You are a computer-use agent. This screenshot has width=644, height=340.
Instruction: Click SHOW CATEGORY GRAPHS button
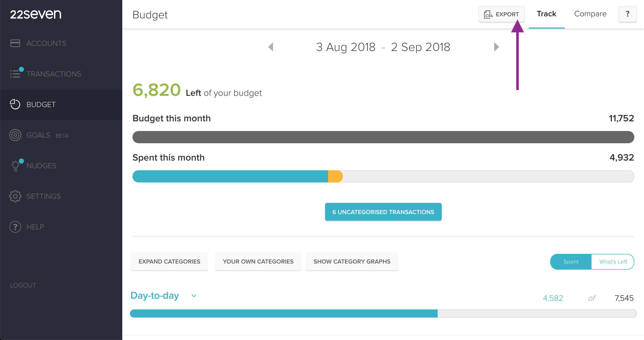[x=352, y=261]
